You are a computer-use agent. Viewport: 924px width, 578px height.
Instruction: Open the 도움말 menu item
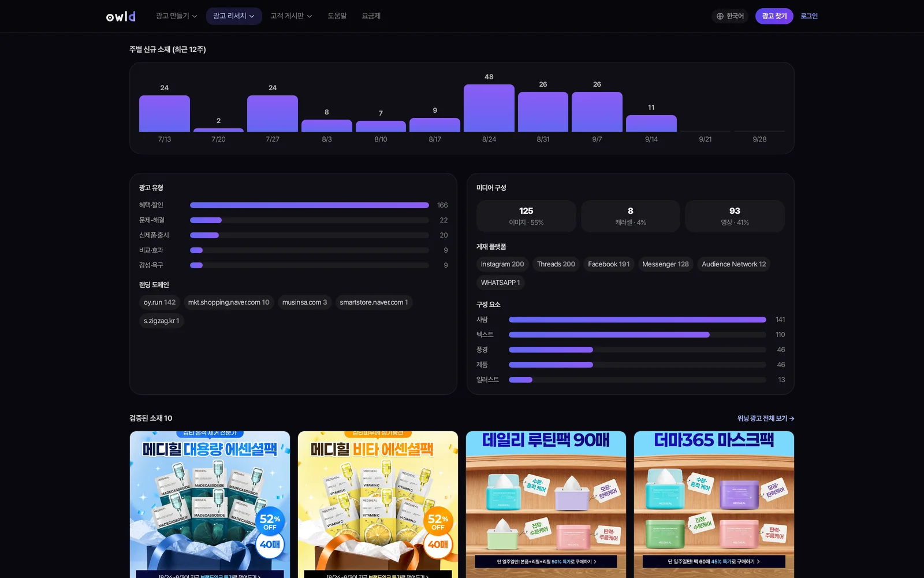pos(337,16)
